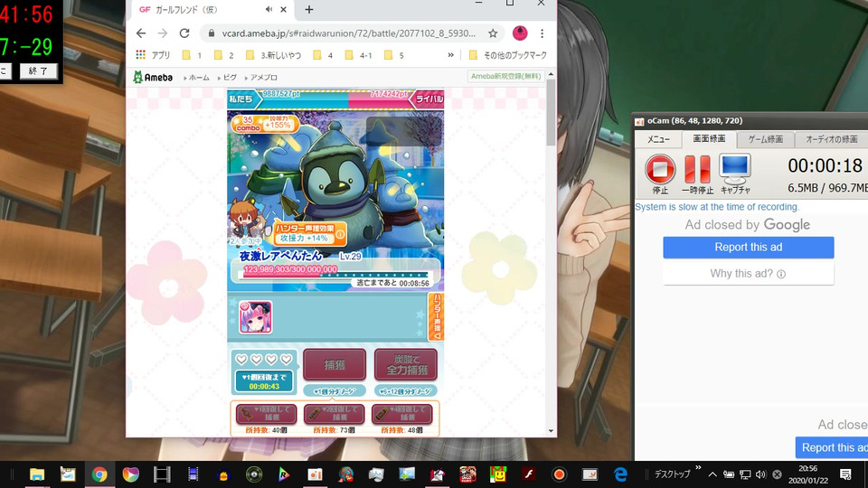Switch to the ゲーム録画 tab
Viewport: 868px width, 488px height.
click(766, 139)
